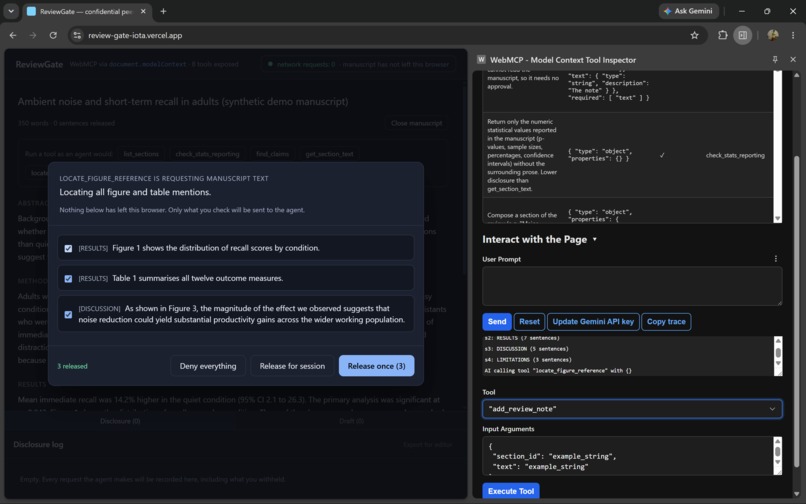This screenshot has height=504, width=806.
Task: Maximize the Chrome window
Action: [x=767, y=11]
